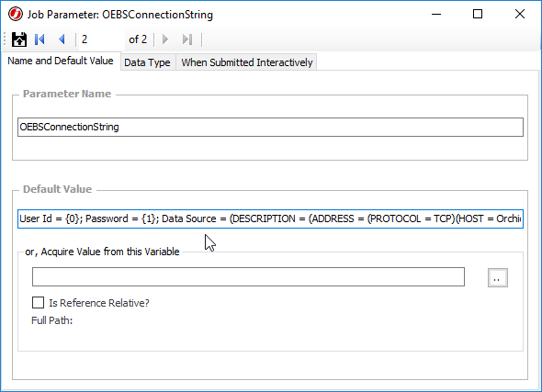Go to the previous record
The image size is (542, 392).
point(62,39)
